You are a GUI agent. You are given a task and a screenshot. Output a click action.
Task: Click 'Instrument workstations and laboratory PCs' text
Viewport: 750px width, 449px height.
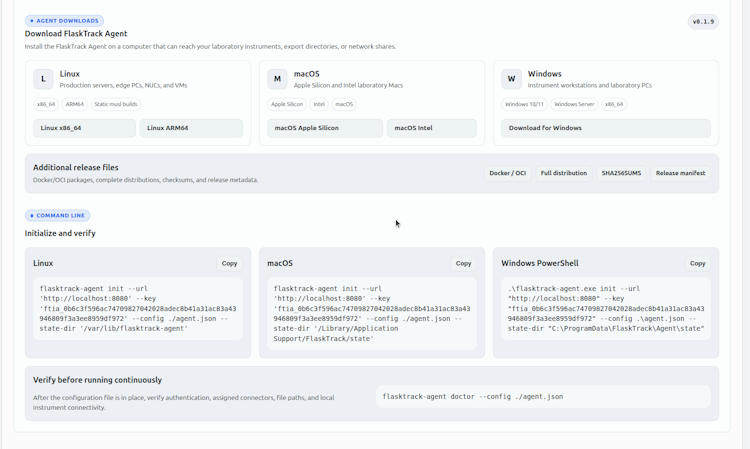coord(590,86)
